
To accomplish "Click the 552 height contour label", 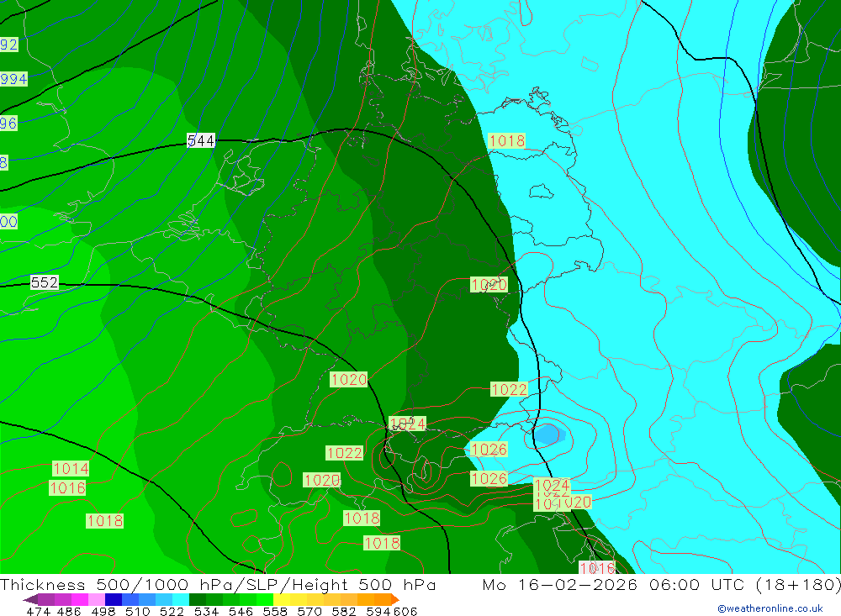I will [44, 282].
